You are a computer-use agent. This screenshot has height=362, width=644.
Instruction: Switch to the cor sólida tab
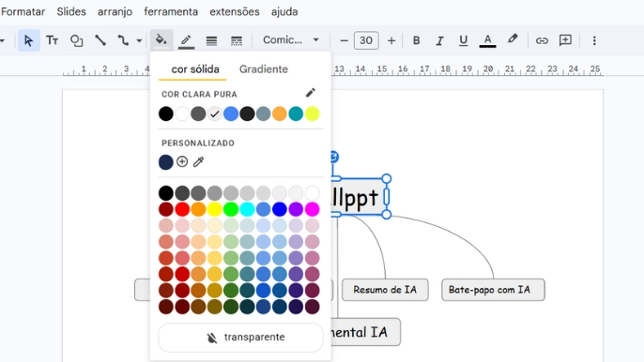pos(195,69)
